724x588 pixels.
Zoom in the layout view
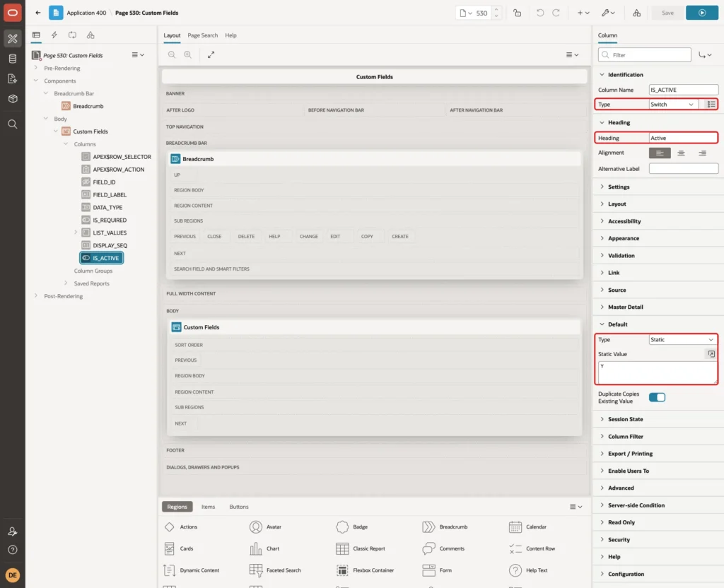point(188,54)
